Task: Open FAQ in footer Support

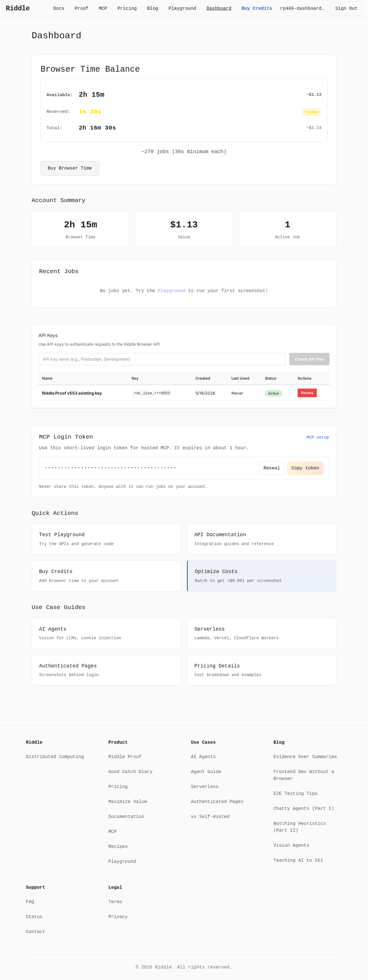Action: point(30,902)
